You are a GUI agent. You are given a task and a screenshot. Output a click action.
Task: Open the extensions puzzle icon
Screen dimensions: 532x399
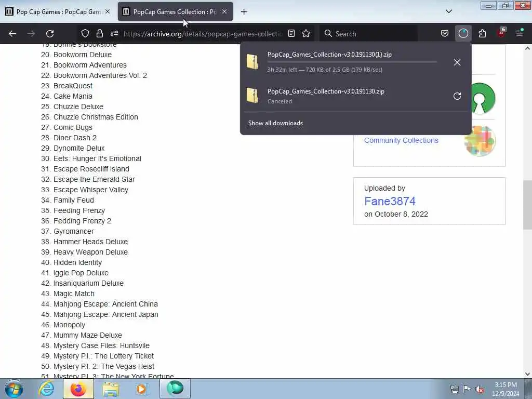pyautogui.click(x=482, y=33)
